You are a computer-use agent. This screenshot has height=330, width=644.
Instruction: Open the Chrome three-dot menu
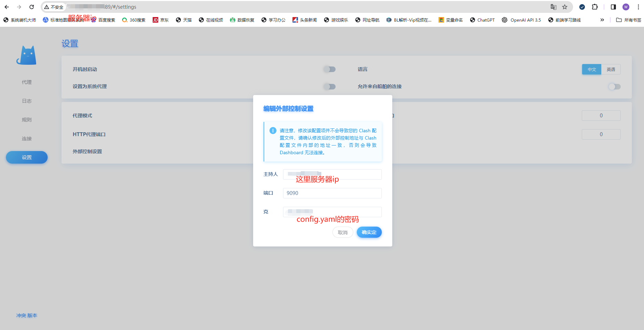point(638,7)
